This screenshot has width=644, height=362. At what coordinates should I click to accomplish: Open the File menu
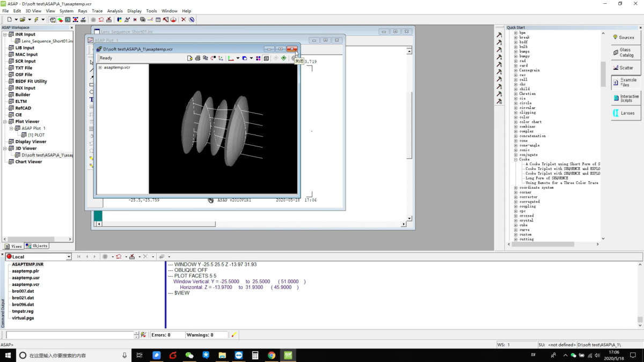(x=5, y=11)
